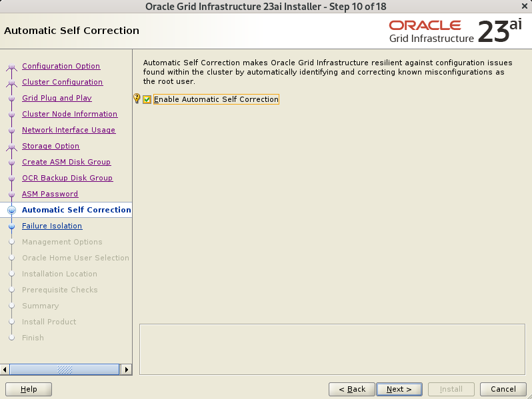Viewport: 532px width, 399px height.
Task: Open Create ASM Disk Group step
Action: tap(67, 162)
